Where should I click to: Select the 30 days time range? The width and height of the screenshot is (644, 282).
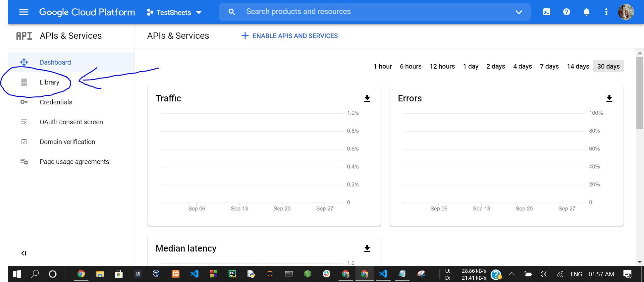(x=609, y=66)
